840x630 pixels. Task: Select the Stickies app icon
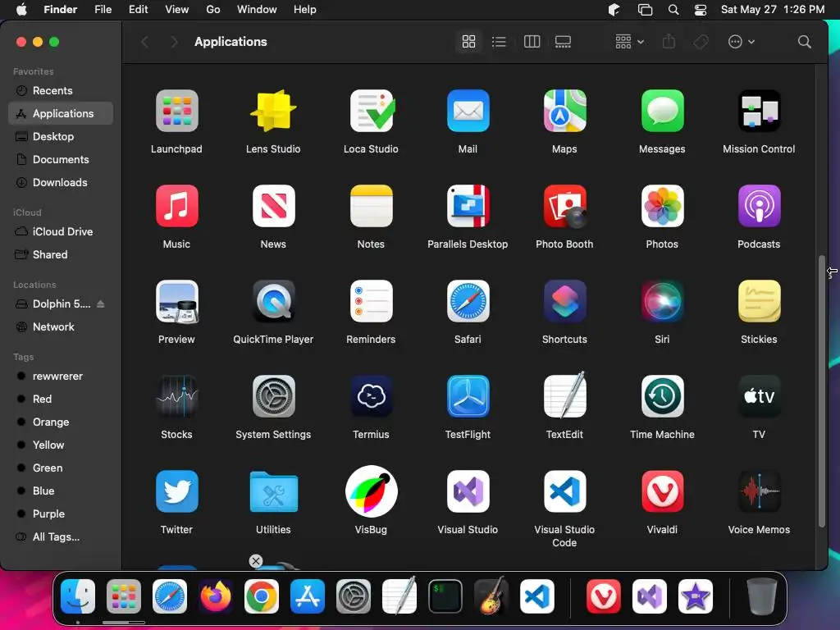tap(759, 301)
